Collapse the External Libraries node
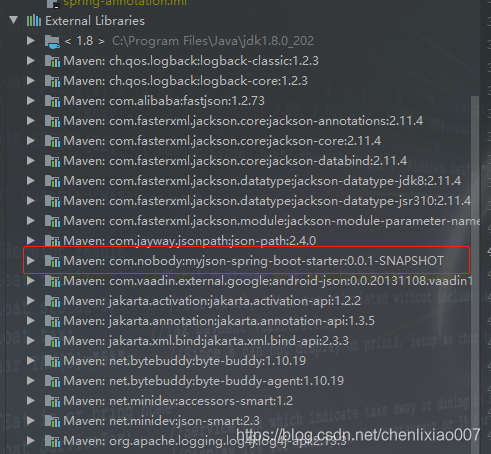Image resolution: width=491 pixels, height=454 pixels. (14, 20)
